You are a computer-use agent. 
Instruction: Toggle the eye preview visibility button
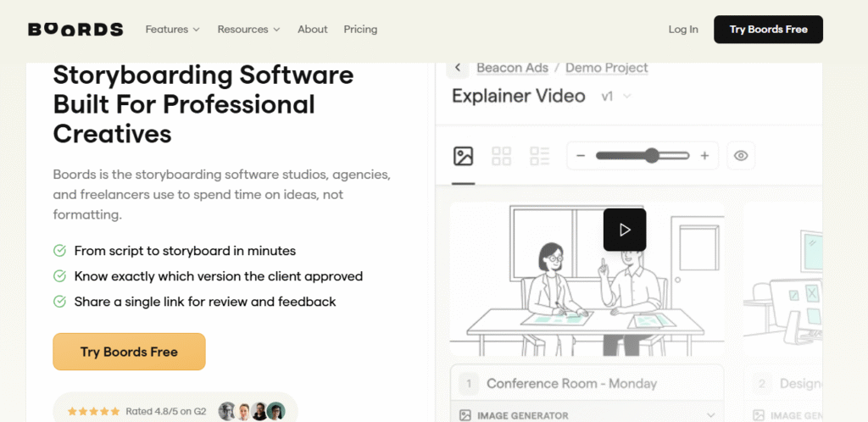pos(741,156)
